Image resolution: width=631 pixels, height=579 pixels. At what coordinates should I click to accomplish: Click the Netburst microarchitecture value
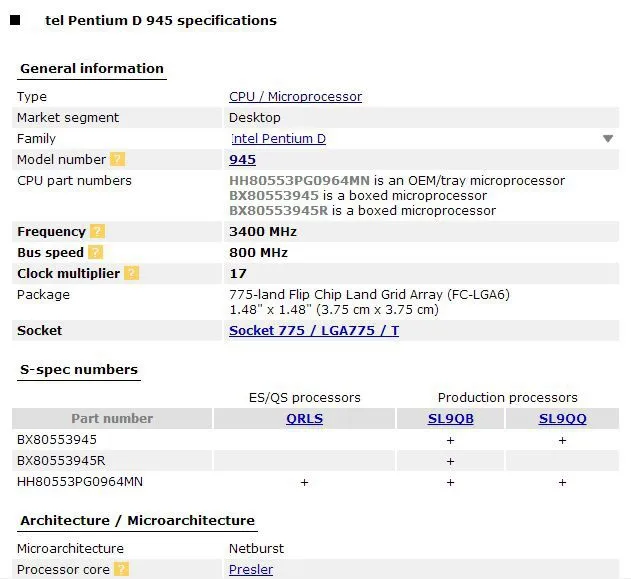[x=256, y=548]
